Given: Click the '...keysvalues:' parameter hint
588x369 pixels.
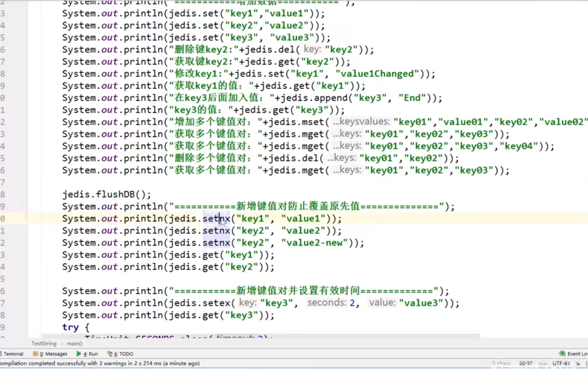Looking at the screenshot, I should click(362, 122).
